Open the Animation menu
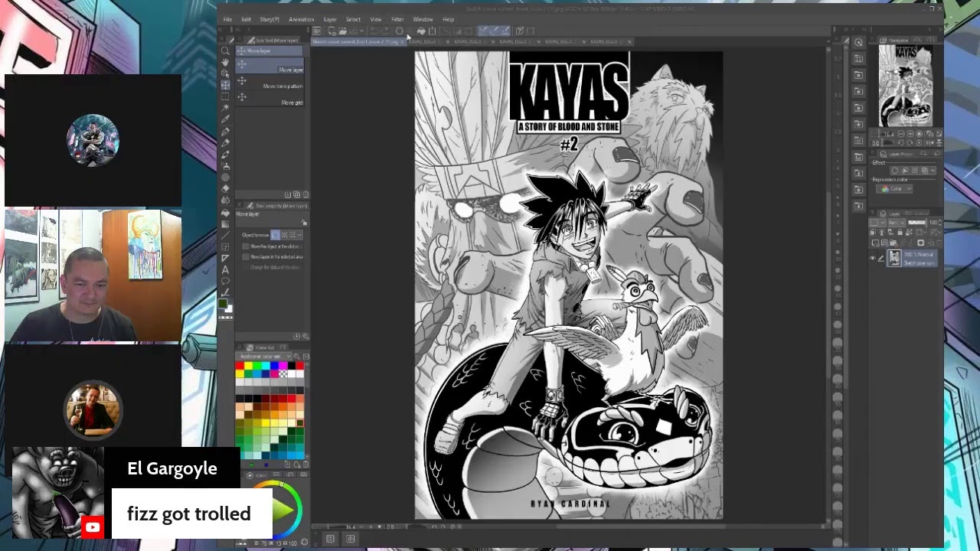 coord(301,19)
